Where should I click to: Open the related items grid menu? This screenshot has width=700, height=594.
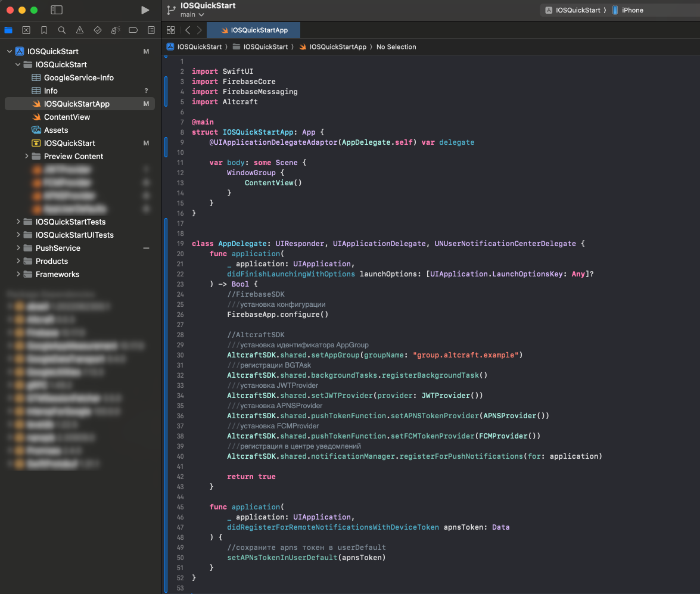(171, 30)
